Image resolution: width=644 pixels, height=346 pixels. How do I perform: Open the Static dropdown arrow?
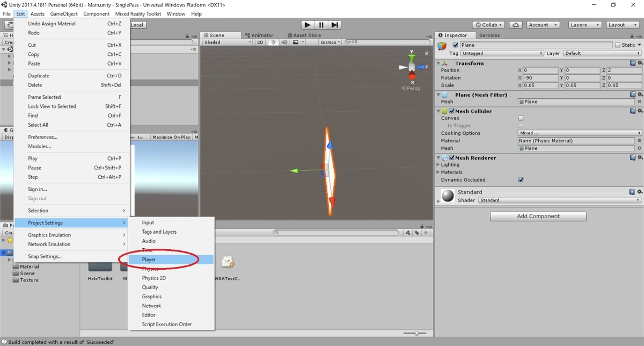click(639, 45)
